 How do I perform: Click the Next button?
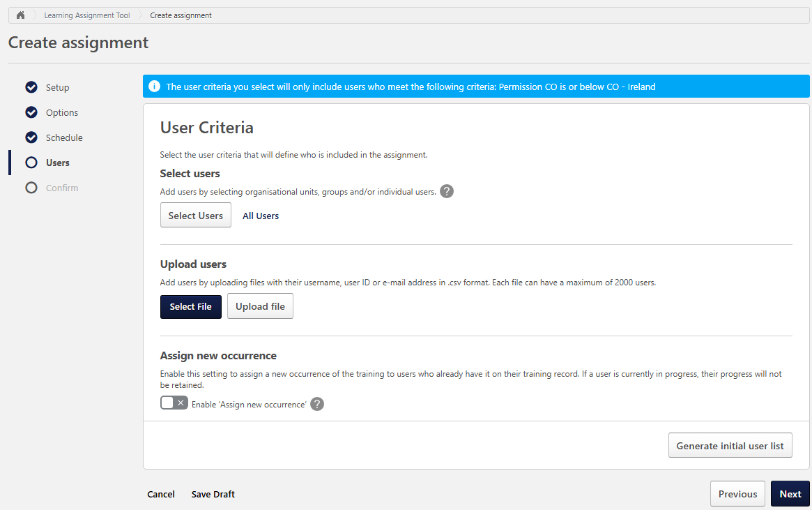[790, 494]
